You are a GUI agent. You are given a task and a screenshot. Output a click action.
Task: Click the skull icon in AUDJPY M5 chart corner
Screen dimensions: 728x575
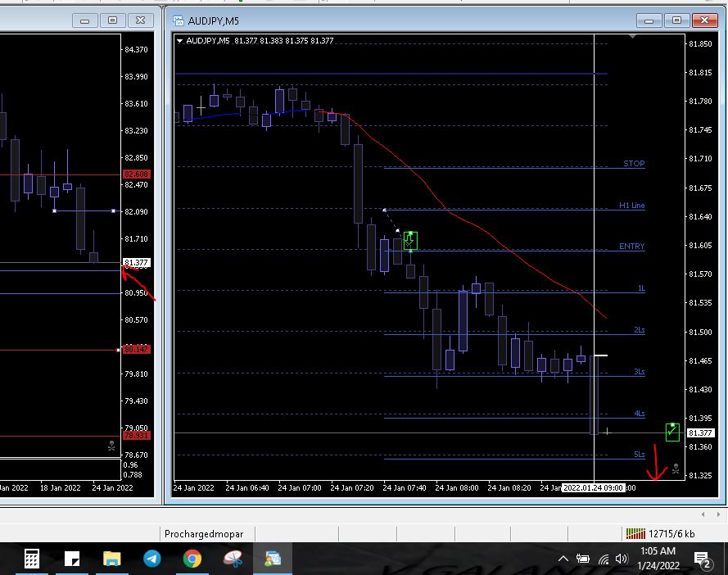(676, 469)
